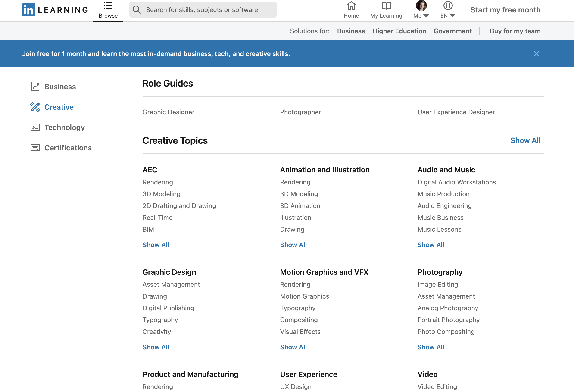Select the Technology sidebar item

[65, 127]
